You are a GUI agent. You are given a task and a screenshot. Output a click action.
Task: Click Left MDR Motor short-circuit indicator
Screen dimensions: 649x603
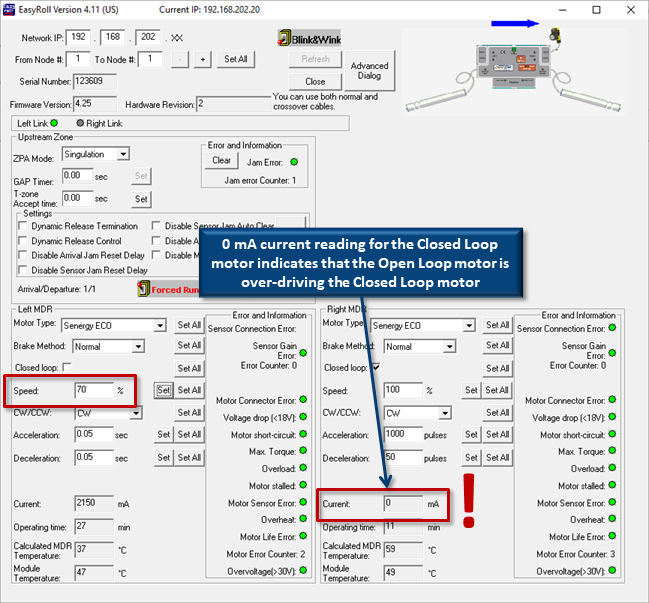(x=303, y=434)
